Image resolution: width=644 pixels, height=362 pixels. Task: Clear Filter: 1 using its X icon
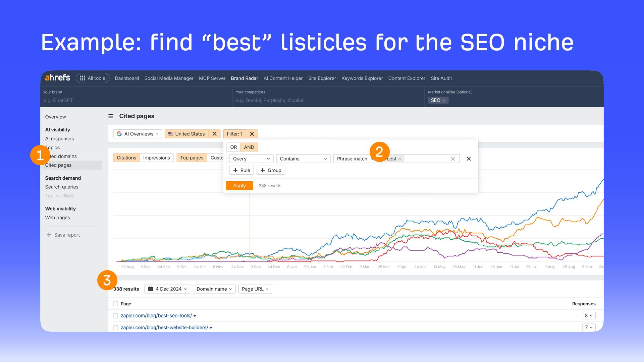252,134
